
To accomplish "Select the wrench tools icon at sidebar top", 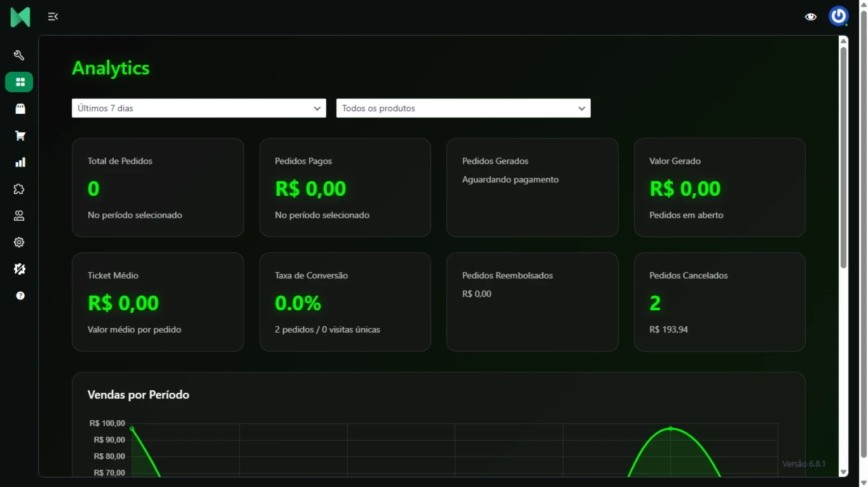I will [x=19, y=55].
